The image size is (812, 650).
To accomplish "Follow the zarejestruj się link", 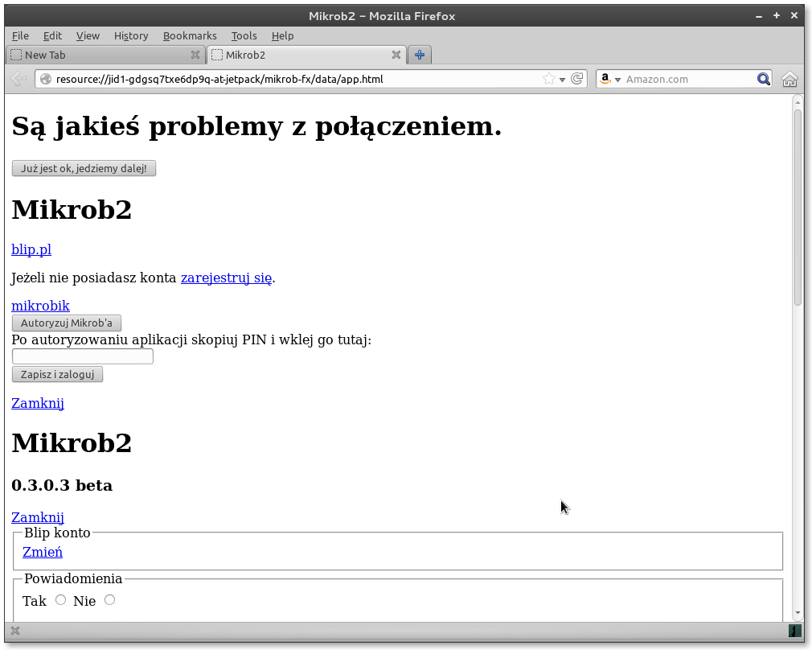I will pos(226,278).
